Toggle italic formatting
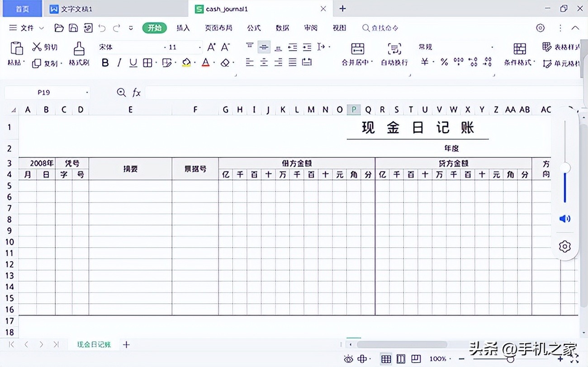588x367 pixels. tap(119, 63)
